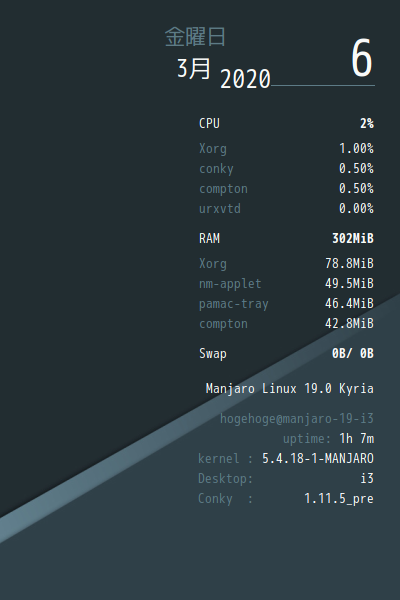Click conky's 0.50% CPU value
The height and width of the screenshot is (600, 400).
(x=356, y=168)
